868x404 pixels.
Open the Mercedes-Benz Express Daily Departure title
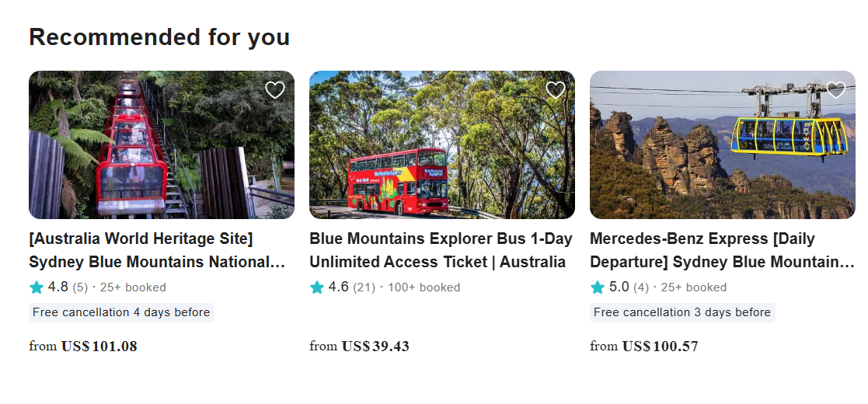[x=722, y=250]
